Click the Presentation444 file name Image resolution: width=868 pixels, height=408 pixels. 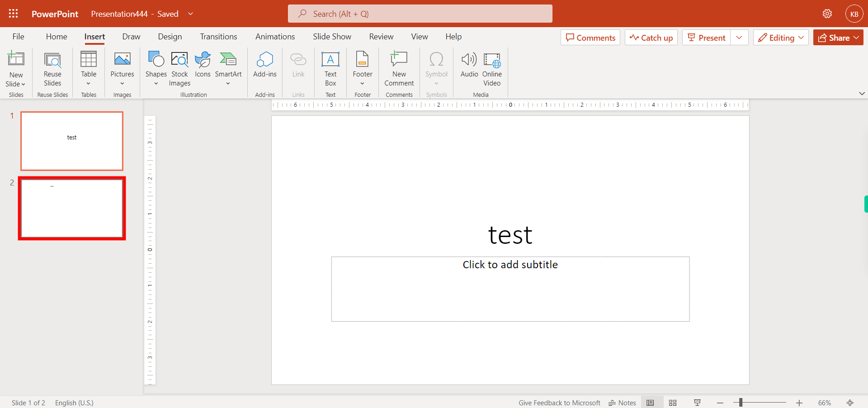pyautogui.click(x=119, y=14)
